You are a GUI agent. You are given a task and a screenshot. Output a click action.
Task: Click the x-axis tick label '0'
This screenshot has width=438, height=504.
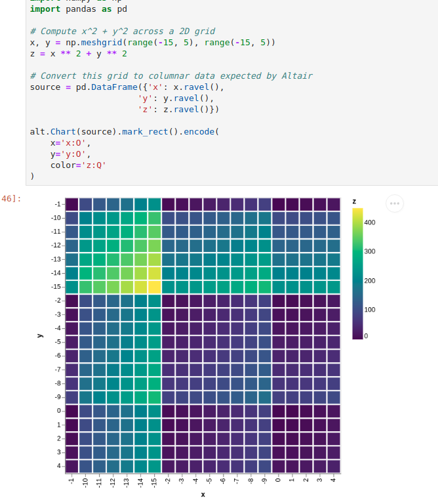278,480
